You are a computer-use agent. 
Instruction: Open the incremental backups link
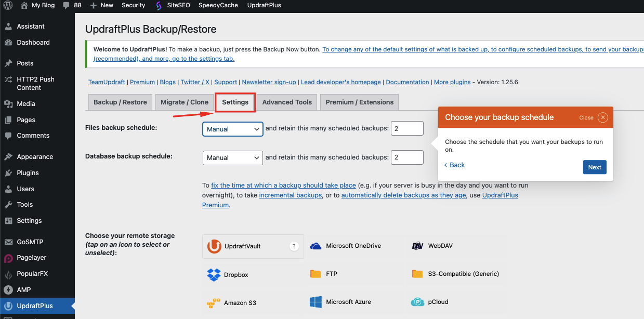[291, 195]
